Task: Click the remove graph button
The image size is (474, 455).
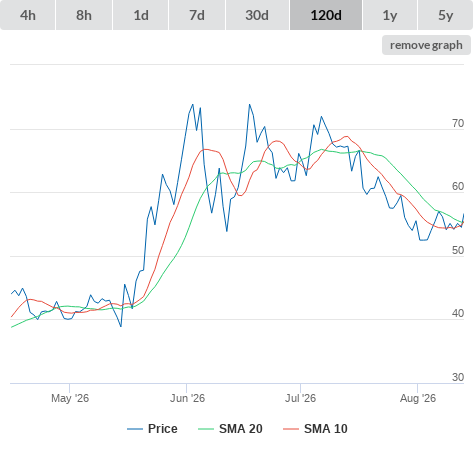Action: pos(426,45)
